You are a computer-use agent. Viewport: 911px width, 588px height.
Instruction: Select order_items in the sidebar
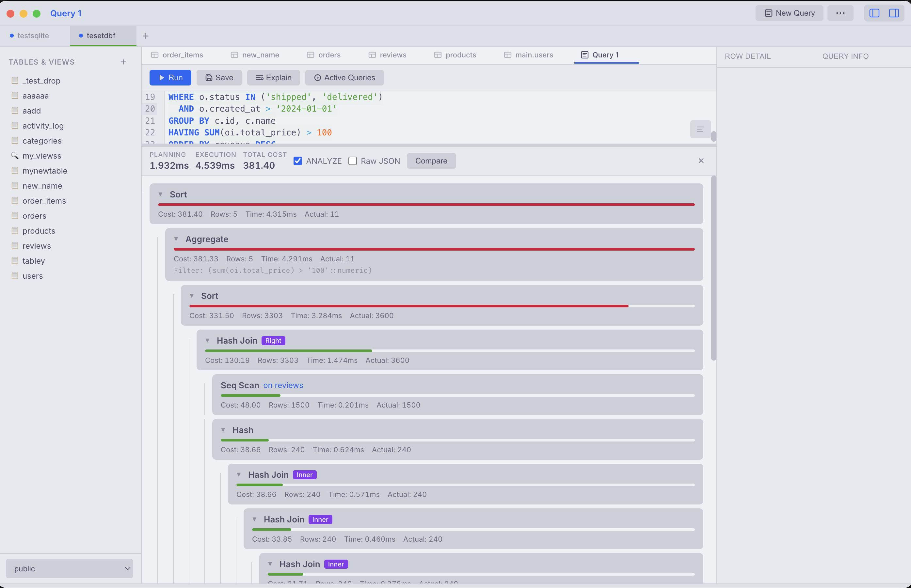click(x=71, y=201)
